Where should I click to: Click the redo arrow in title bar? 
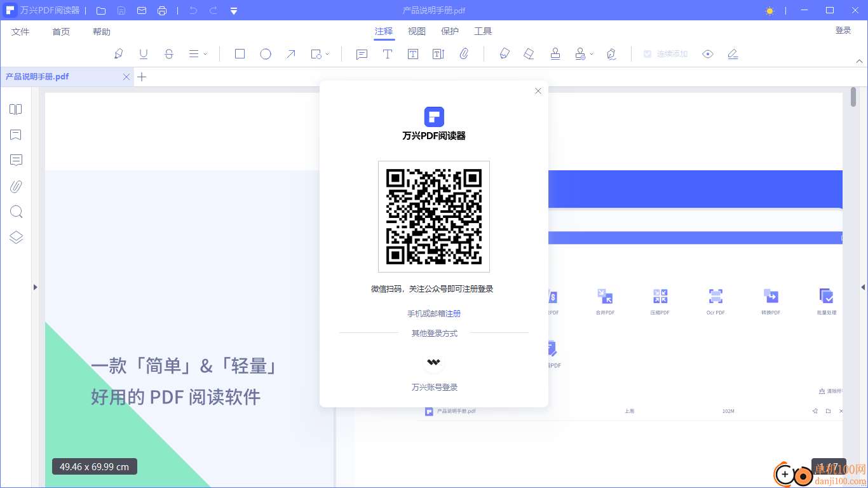pos(214,11)
